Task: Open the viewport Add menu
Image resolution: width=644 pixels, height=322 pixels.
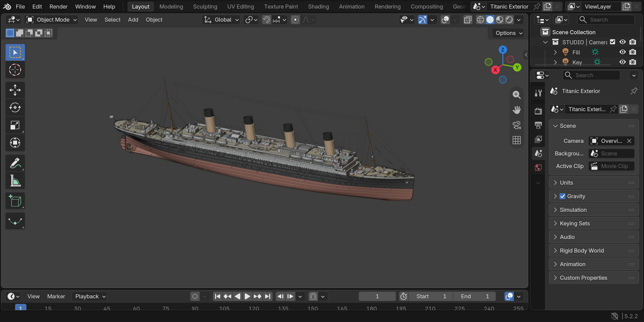Action: [133, 19]
